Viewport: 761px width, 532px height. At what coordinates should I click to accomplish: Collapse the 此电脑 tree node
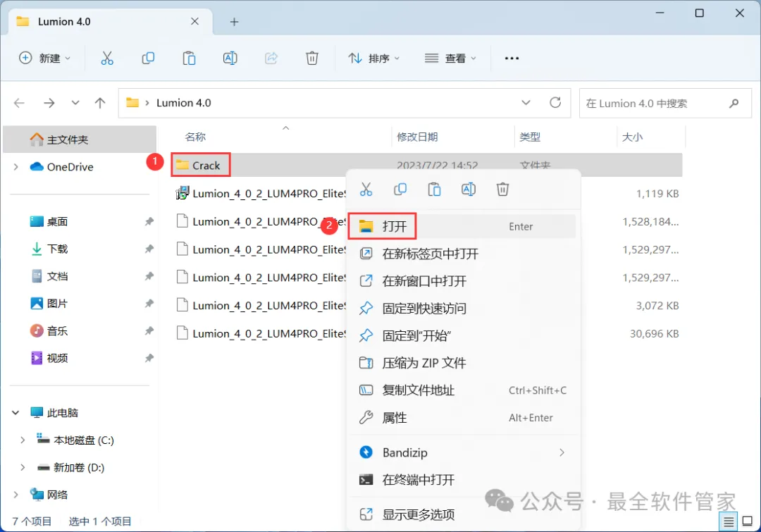[x=16, y=413]
